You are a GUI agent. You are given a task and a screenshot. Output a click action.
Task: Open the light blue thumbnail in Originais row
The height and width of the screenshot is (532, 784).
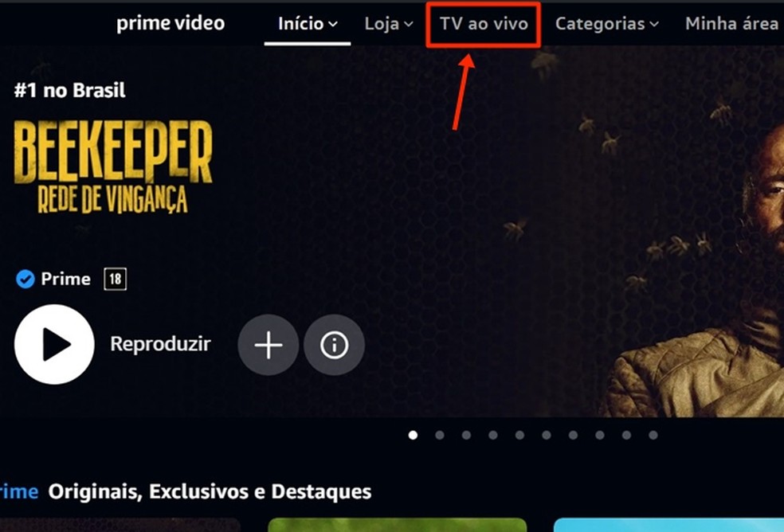point(669,525)
